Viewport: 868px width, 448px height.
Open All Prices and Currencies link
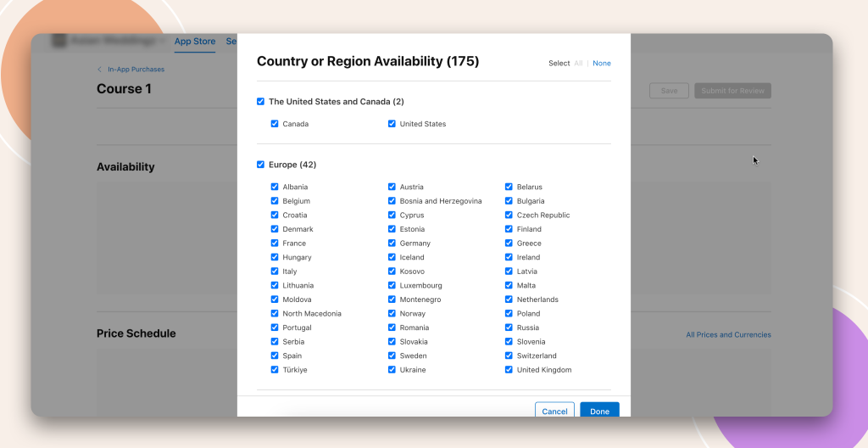click(x=728, y=334)
